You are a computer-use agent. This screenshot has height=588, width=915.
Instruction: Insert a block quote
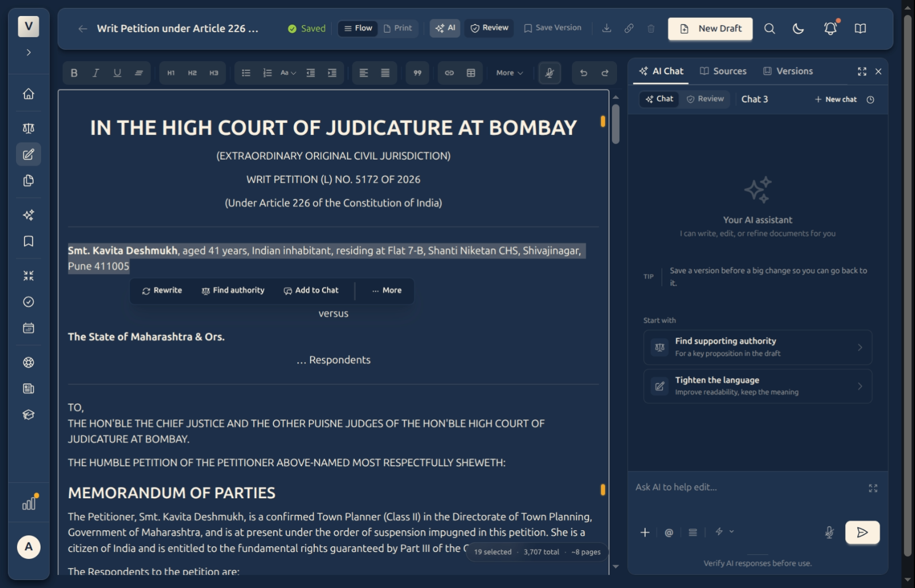coord(417,73)
